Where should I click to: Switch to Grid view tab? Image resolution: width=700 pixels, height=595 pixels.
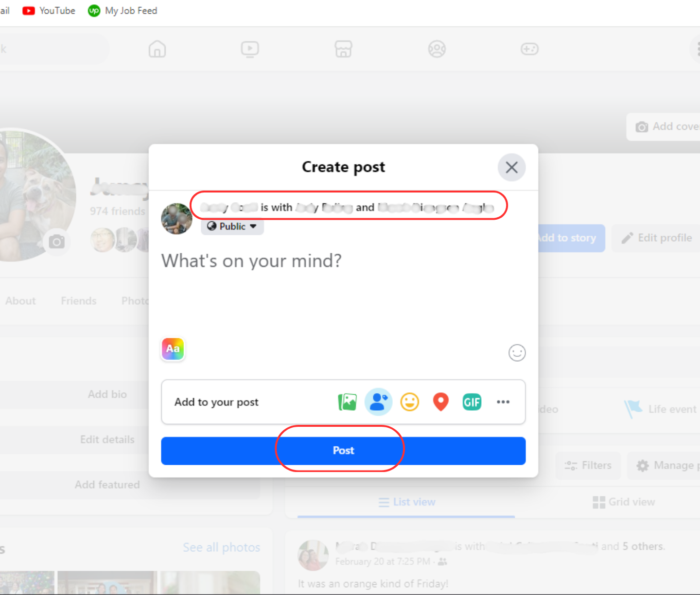624,502
